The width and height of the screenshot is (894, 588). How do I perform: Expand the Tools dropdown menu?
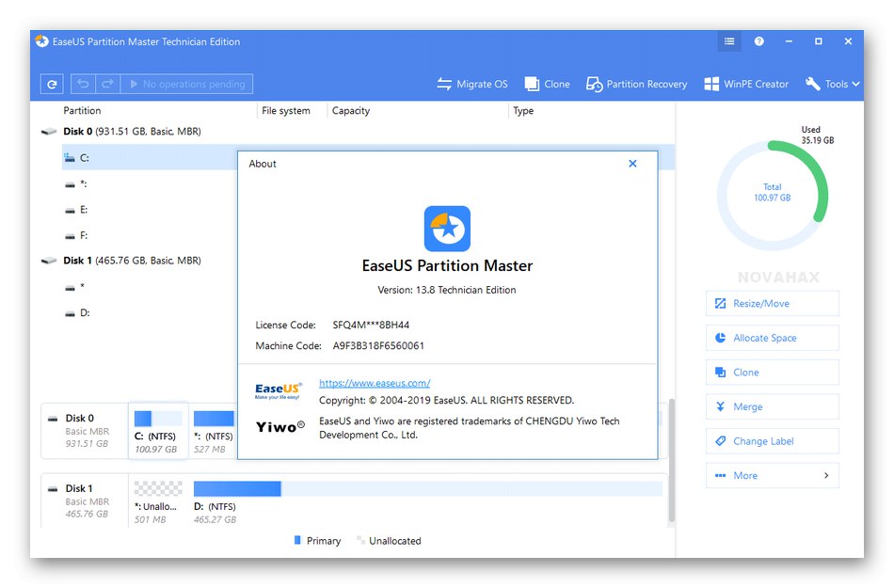pos(833,84)
